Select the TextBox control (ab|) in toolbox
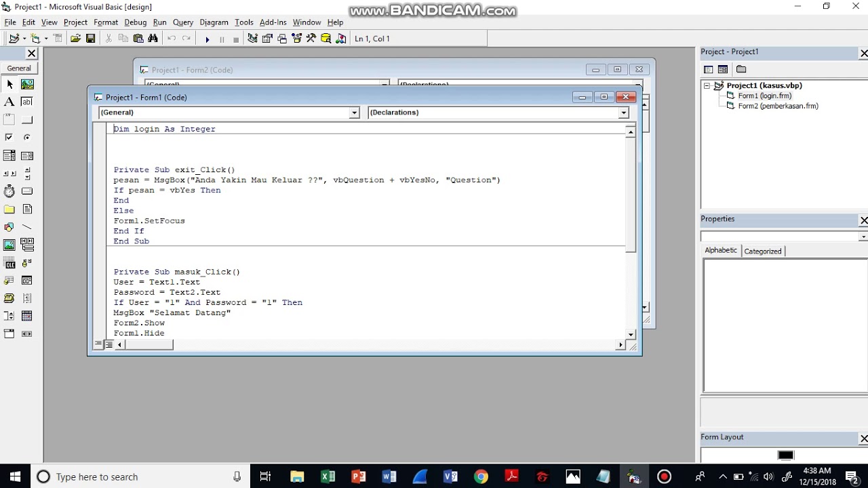Image resolution: width=868 pixels, height=488 pixels. (x=27, y=102)
